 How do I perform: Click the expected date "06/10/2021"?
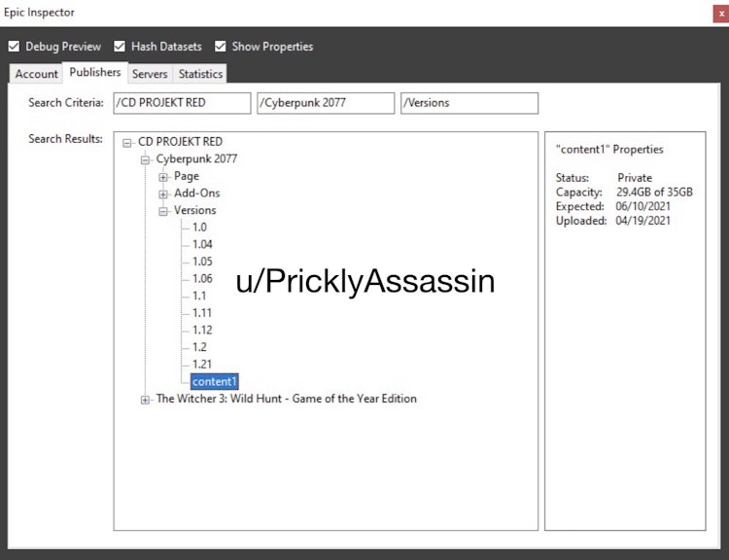[x=643, y=206]
